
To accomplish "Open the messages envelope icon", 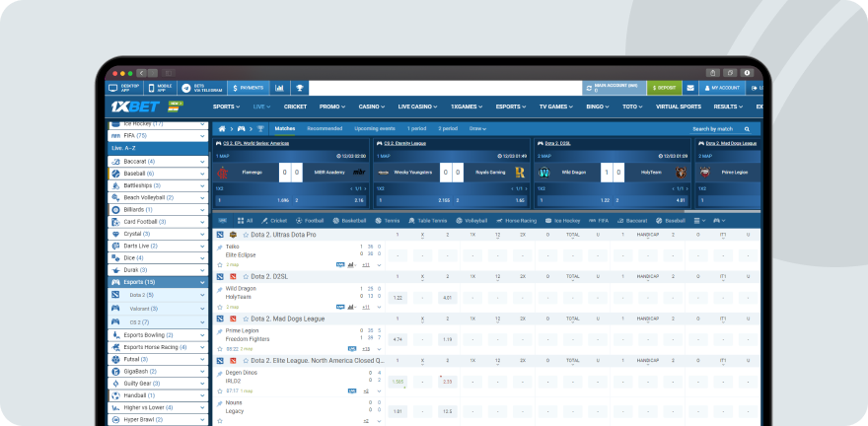I will pos(689,88).
